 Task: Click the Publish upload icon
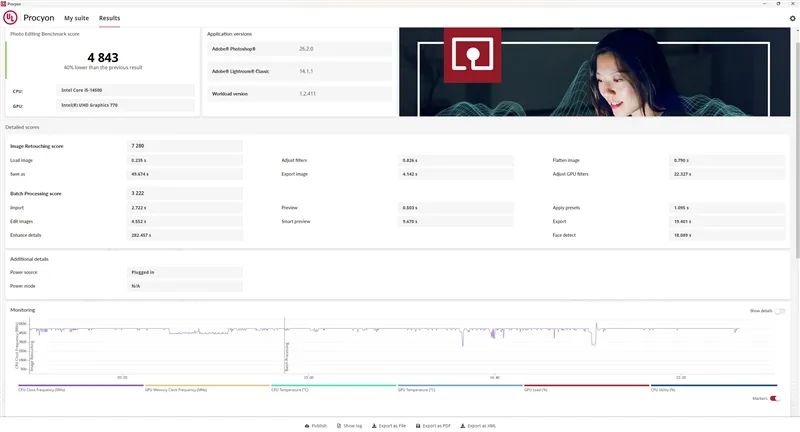(x=307, y=425)
